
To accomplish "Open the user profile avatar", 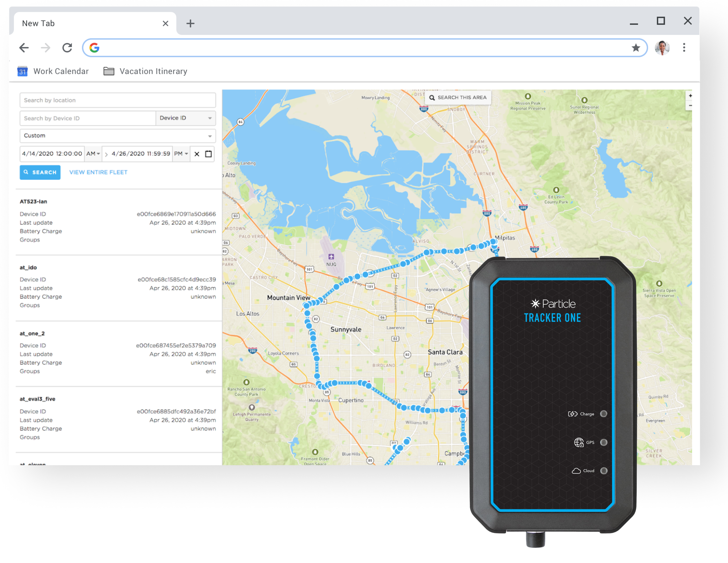I will coord(662,48).
